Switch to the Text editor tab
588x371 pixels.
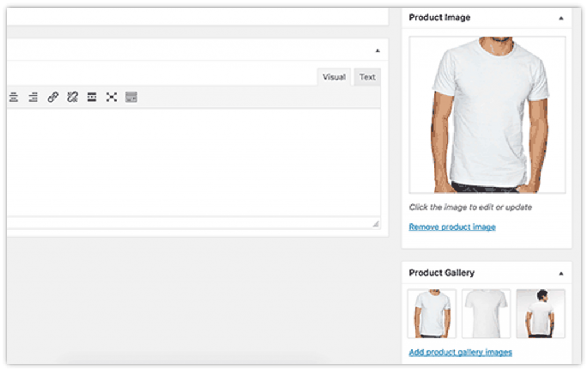pos(367,76)
